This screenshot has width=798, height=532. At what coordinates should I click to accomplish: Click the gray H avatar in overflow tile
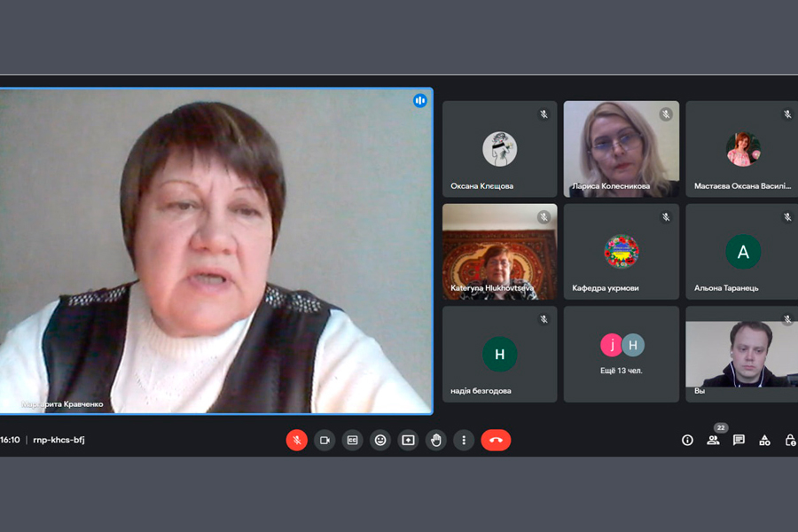(x=633, y=345)
